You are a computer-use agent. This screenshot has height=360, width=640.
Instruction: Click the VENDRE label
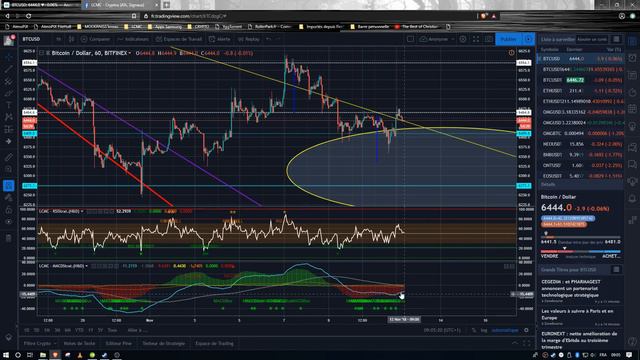[549, 256]
